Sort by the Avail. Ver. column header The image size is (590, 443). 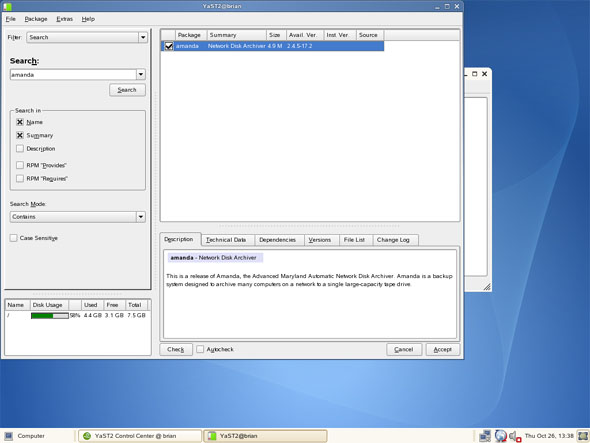click(305, 35)
